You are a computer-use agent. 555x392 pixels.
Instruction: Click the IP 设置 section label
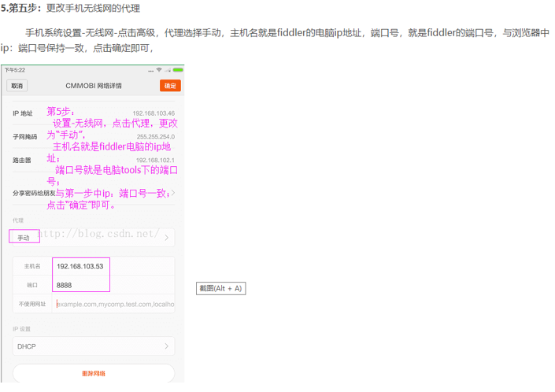click(21, 329)
